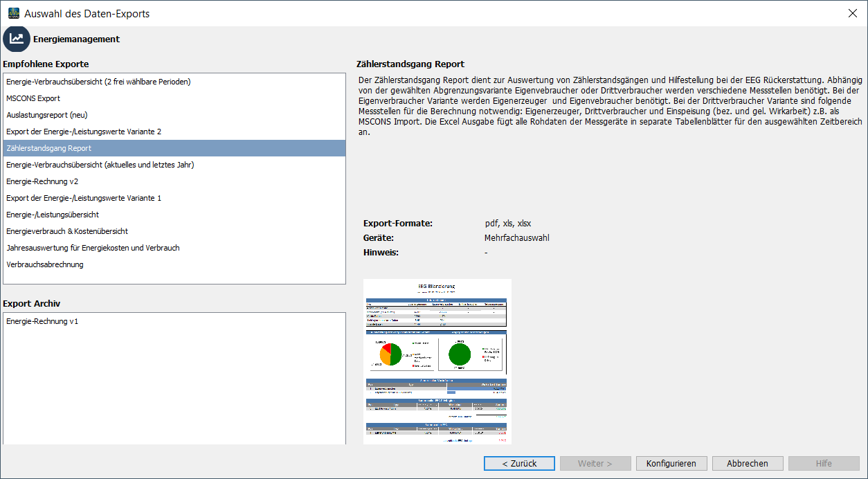Pick Energie-Verbrauchsübersicht (aktuelles und letztes Jahr)
The image size is (868, 479).
coord(100,165)
